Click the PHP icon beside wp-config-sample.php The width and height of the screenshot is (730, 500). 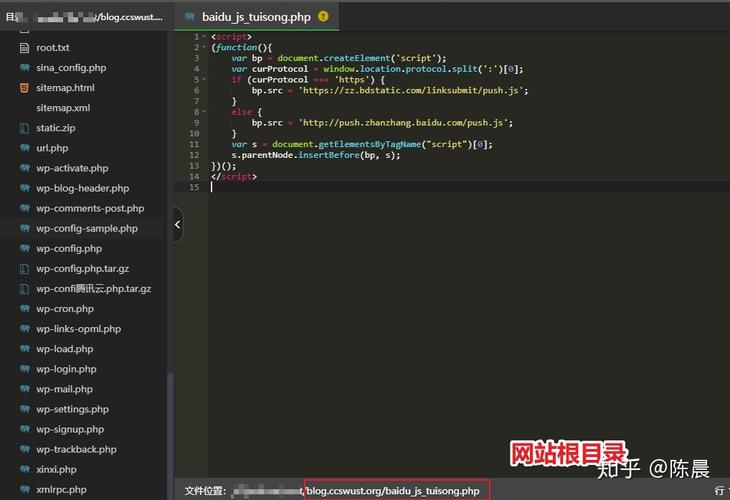pyautogui.click(x=25, y=228)
